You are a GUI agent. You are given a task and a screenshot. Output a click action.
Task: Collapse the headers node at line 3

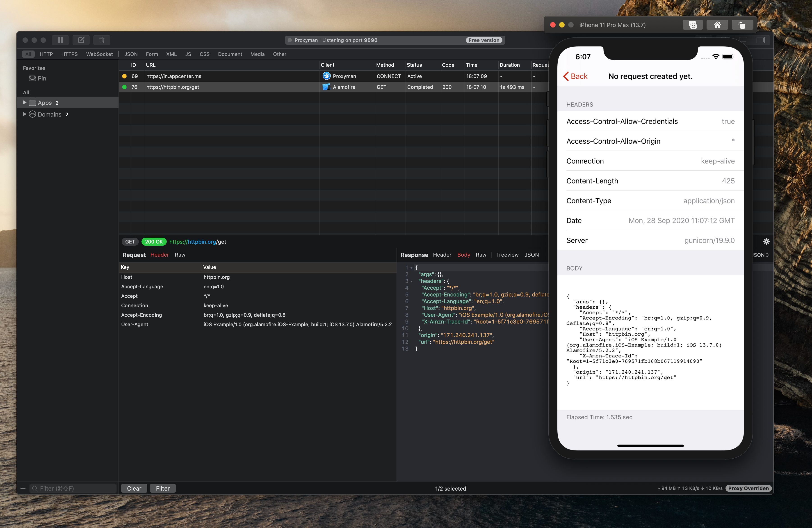[x=411, y=281]
